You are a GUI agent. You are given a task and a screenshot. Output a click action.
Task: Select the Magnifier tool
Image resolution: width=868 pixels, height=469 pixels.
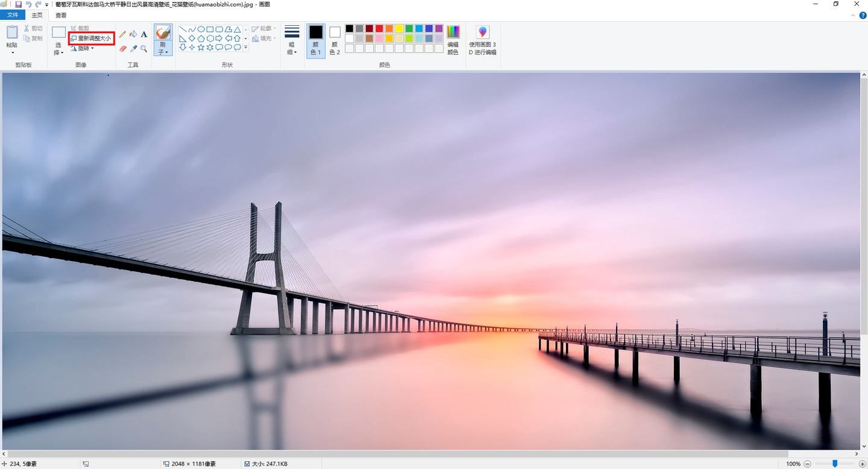pyautogui.click(x=144, y=49)
